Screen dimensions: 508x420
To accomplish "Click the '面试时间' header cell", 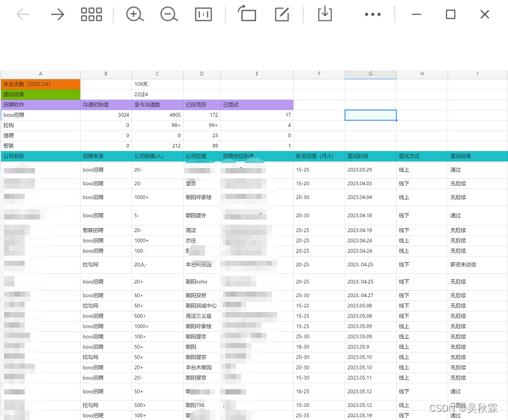I will point(371,156).
